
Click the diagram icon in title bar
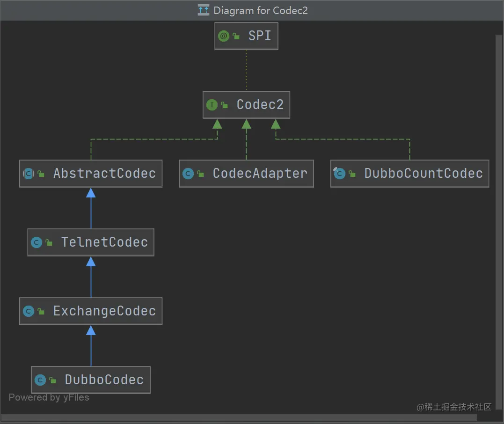click(204, 10)
